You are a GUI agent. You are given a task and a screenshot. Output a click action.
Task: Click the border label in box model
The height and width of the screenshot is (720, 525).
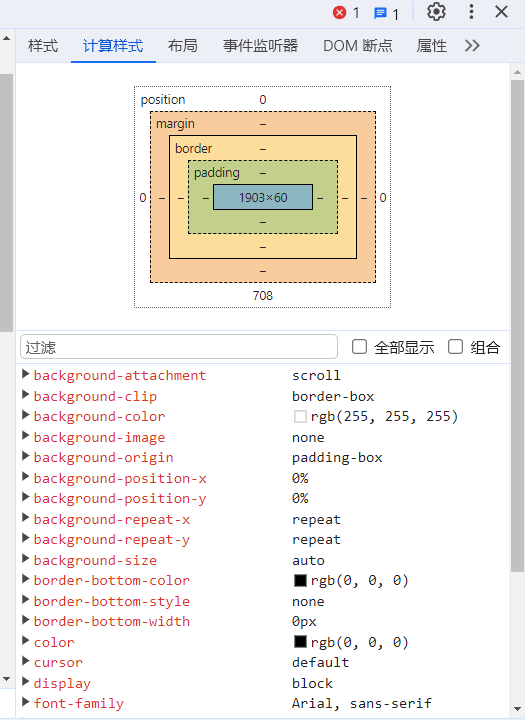[193, 148]
